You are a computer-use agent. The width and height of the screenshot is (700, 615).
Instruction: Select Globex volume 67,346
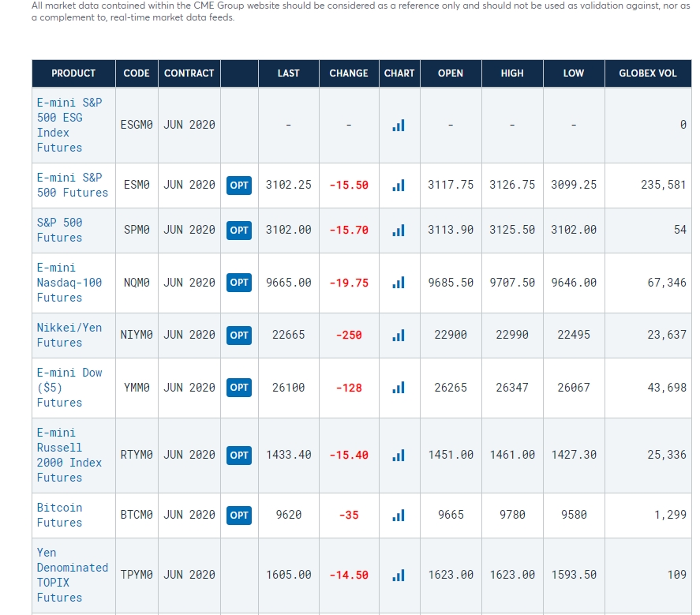pos(667,283)
